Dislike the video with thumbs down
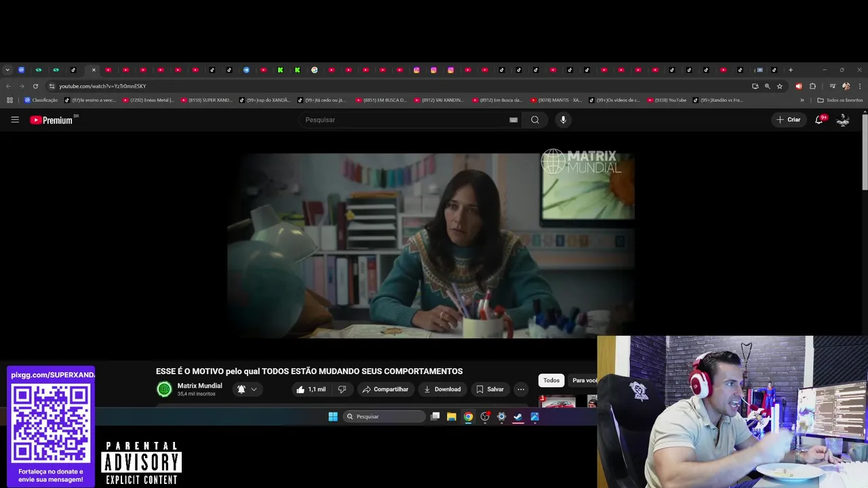868x488 pixels. [342, 390]
